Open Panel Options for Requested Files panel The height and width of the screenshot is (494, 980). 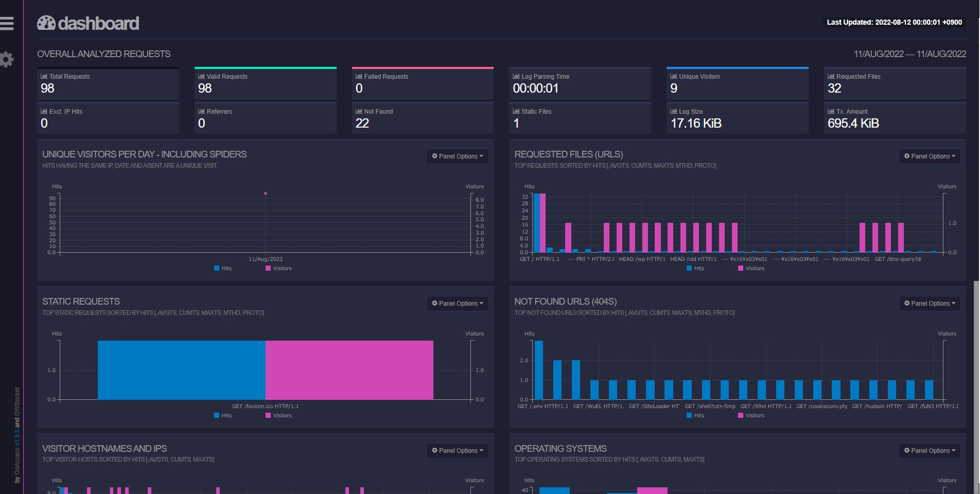pyautogui.click(x=929, y=156)
